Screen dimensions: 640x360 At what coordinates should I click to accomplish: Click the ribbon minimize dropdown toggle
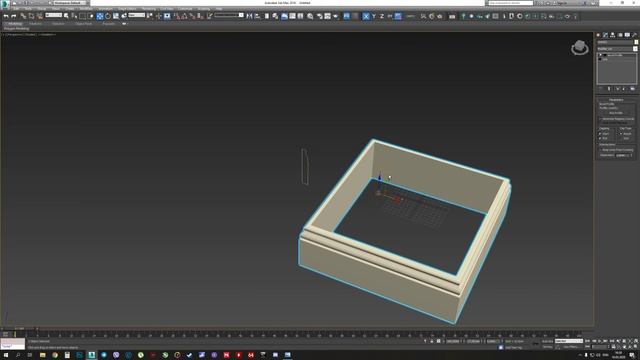124,24
